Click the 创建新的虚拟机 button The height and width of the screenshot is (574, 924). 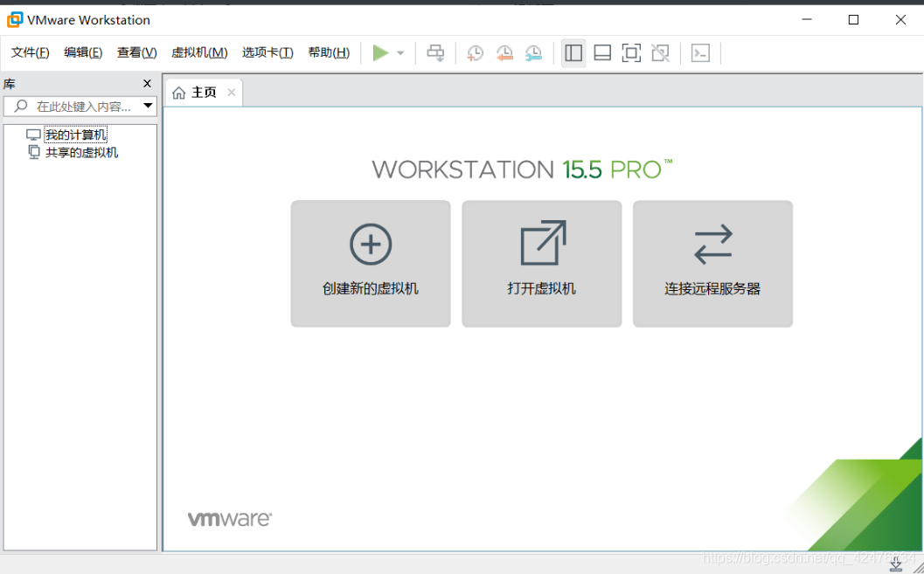pyautogui.click(x=371, y=264)
